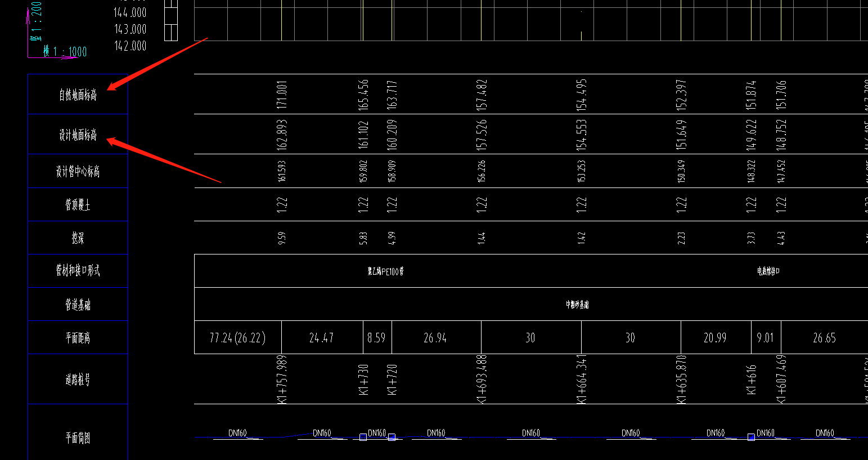Pick stake number K1+607.469

pos(781,379)
